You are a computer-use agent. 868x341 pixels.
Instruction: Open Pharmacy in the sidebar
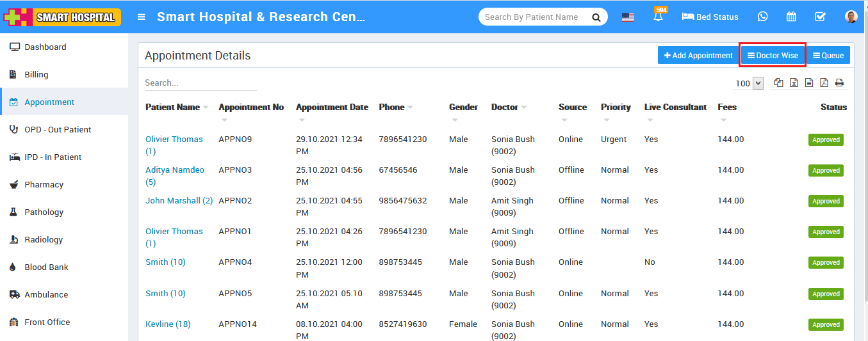point(44,184)
